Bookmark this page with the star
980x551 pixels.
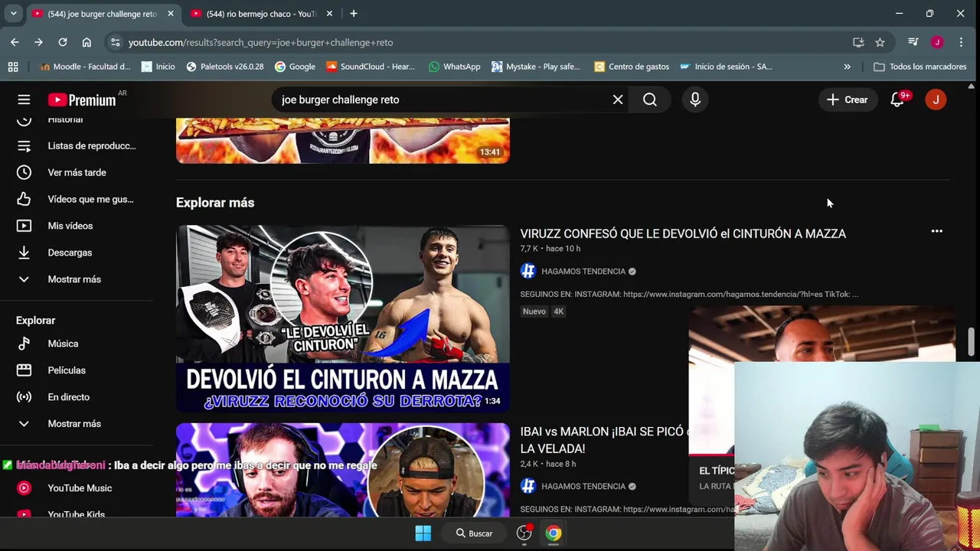tap(880, 42)
